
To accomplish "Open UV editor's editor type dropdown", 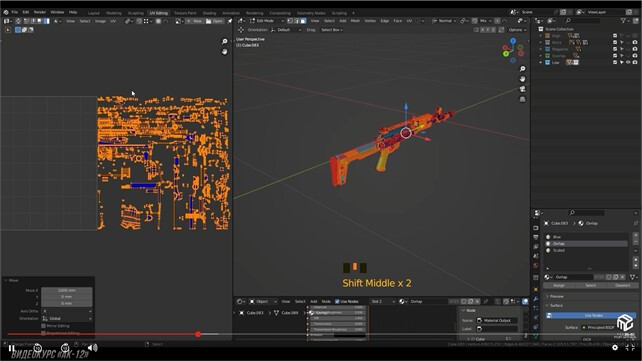I will coord(8,21).
